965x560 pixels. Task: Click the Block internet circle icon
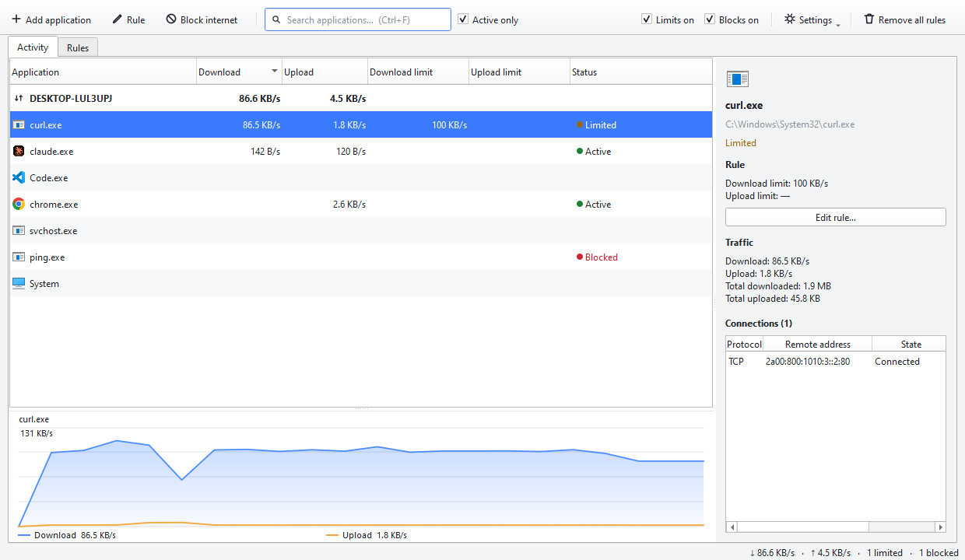[171, 19]
